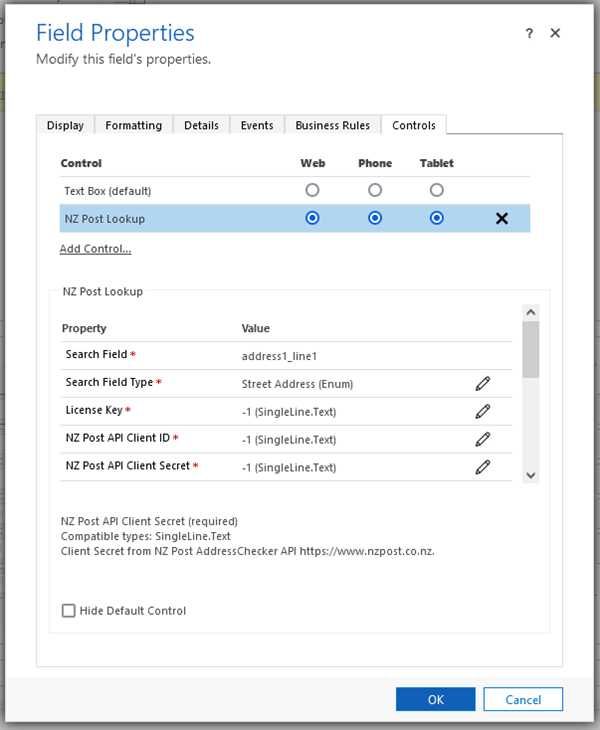Switch to the Display tab
The image size is (600, 730).
pos(65,125)
